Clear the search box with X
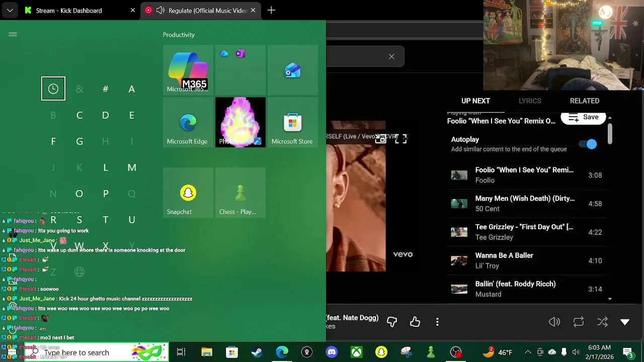The width and height of the screenshot is (644, 362). click(x=391, y=56)
